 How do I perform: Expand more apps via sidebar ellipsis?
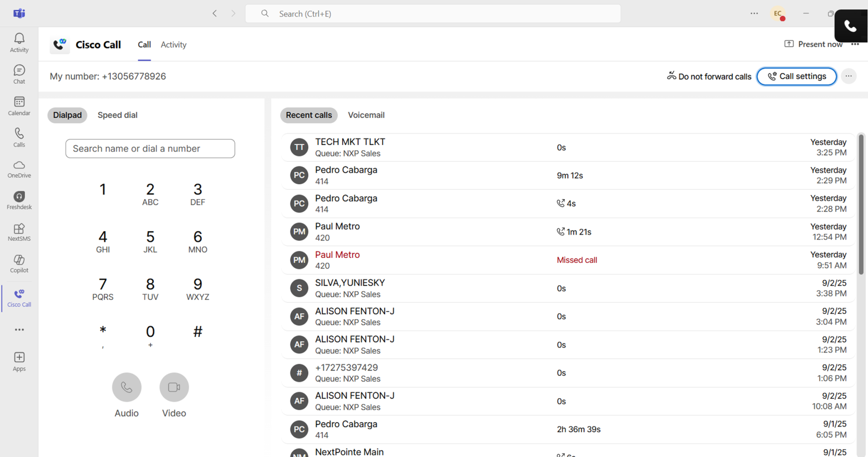click(x=19, y=330)
